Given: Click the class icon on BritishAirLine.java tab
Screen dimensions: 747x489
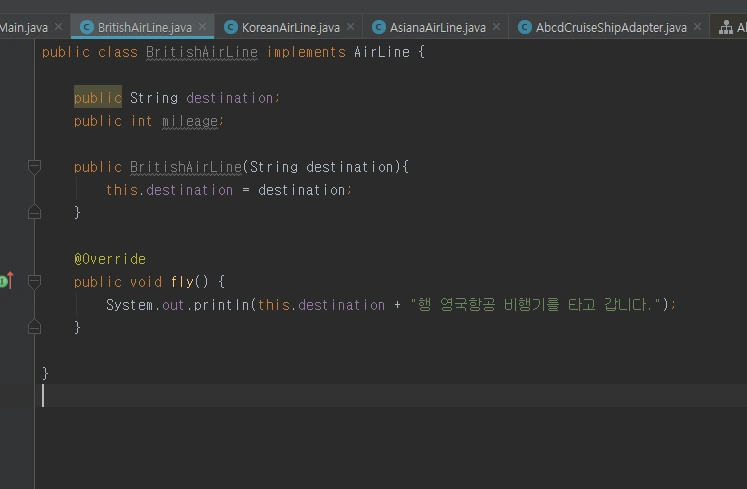Looking at the screenshot, I should pyautogui.click(x=87, y=27).
